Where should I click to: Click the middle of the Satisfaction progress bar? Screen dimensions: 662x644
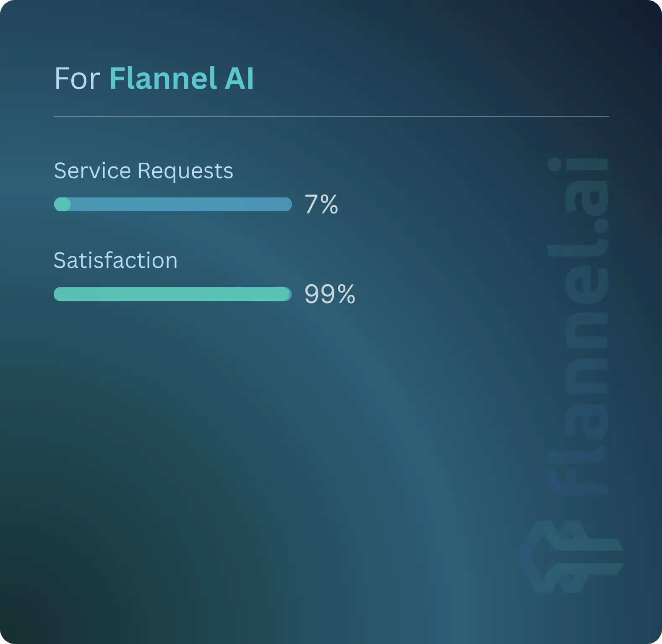[x=172, y=294]
